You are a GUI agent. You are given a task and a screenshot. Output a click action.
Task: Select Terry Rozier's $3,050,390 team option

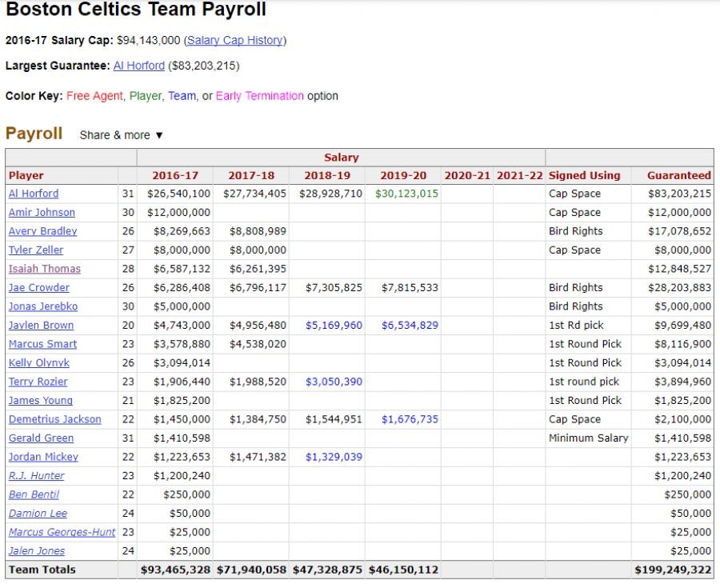coord(334,382)
